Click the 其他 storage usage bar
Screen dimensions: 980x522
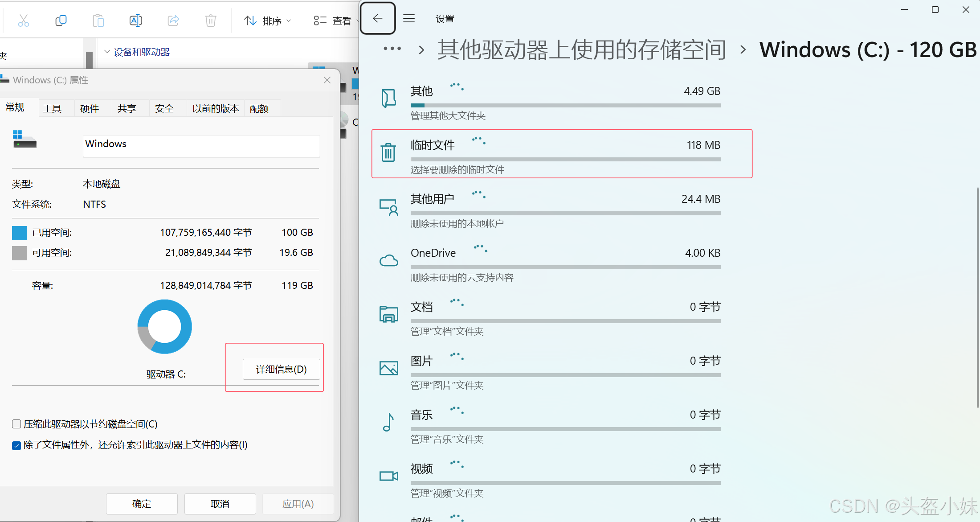565,106
